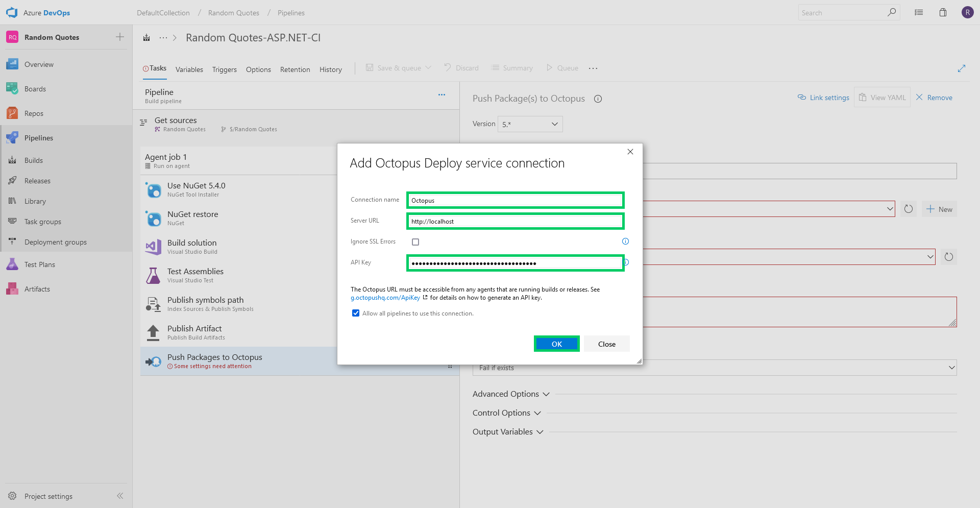This screenshot has width=980, height=508.
Task: Click New to add a connection
Action: (x=939, y=209)
